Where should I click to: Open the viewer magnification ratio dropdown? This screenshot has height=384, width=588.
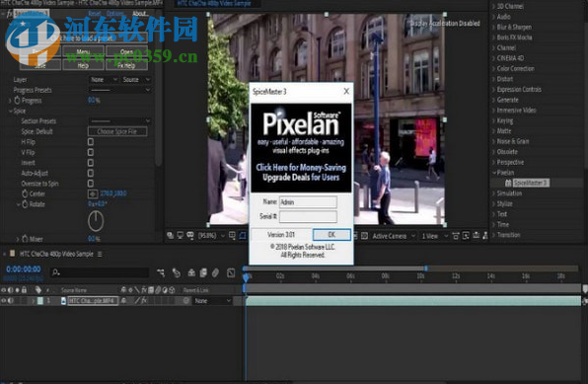(211, 236)
